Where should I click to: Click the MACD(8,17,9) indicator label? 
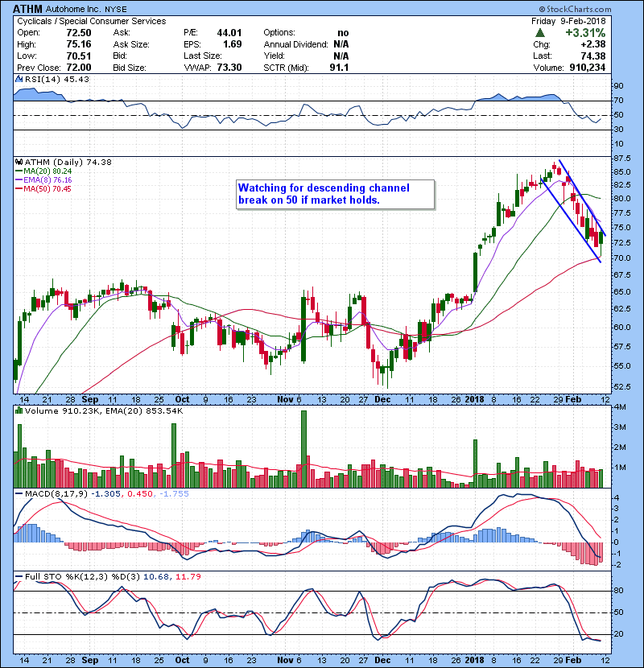click(x=56, y=494)
